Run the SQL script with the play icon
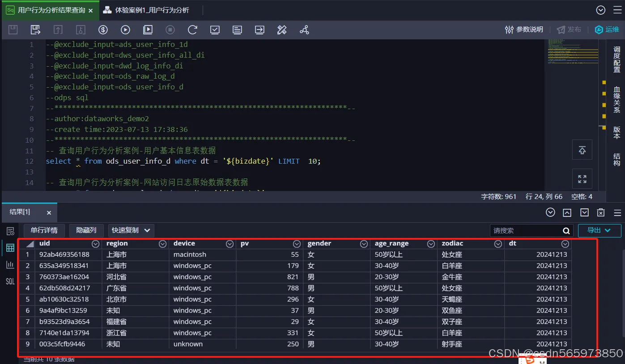The width and height of the screenshot is (625, 364). (x=125, y=30)
